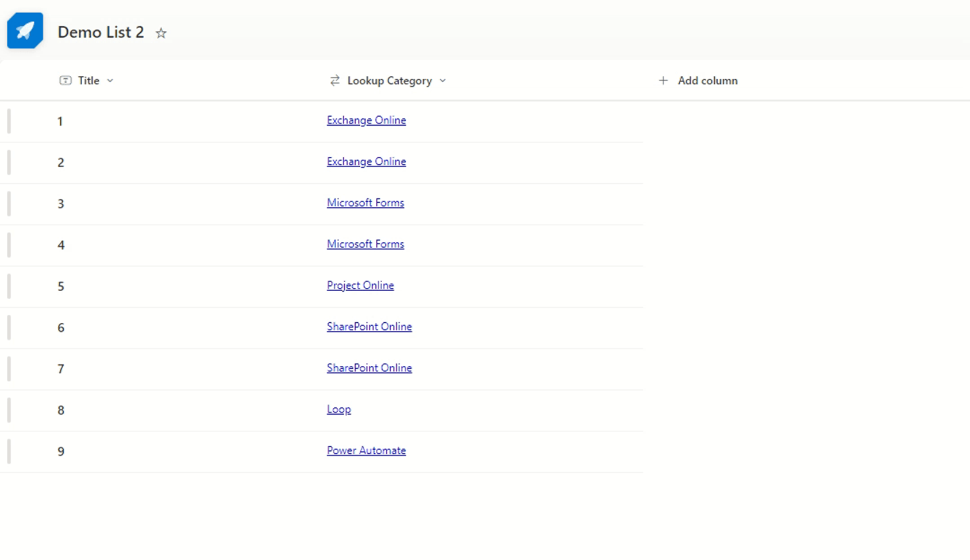
Task: Click the Demo List 2 title
Action: click(101, 32)
